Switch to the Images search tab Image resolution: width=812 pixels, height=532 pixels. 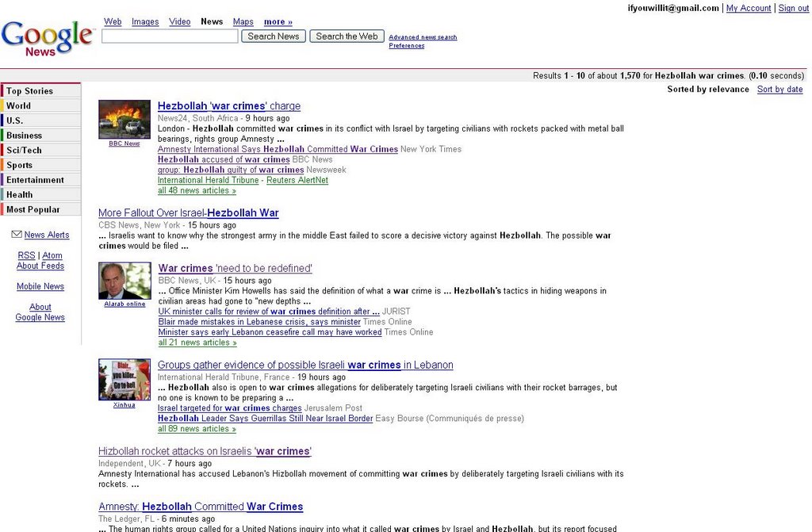[145, 21]
